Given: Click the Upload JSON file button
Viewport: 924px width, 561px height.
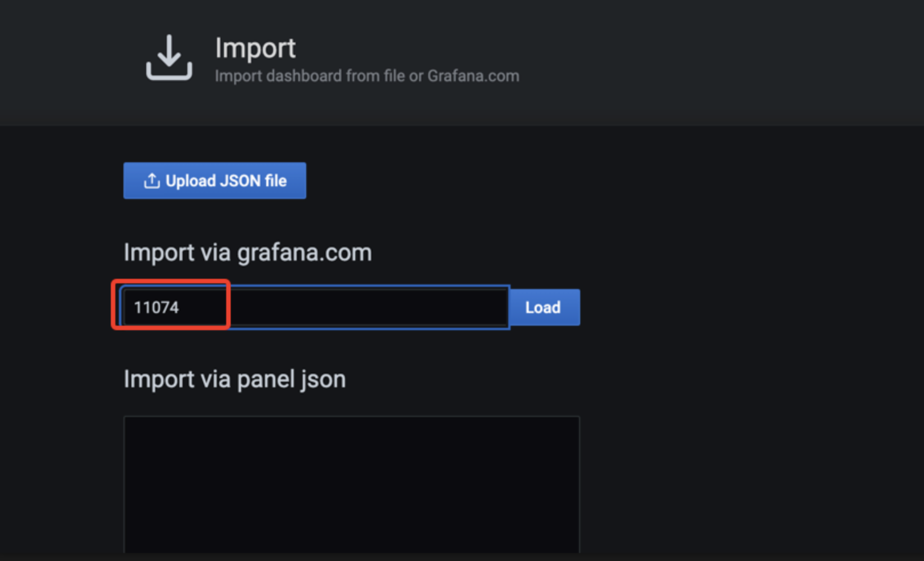Looking at the screenshot, I should point(215,181).
